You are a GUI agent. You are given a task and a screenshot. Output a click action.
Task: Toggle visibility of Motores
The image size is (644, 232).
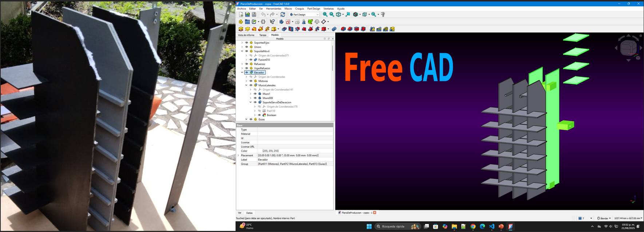251,81
